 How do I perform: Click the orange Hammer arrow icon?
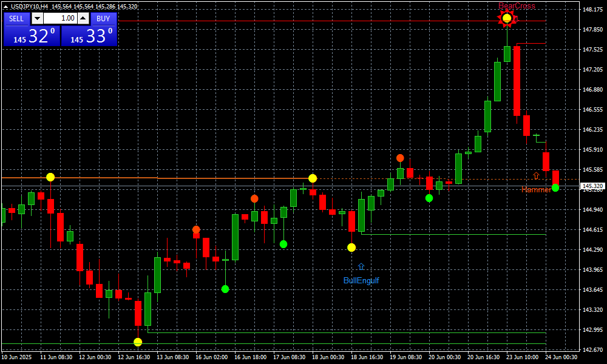tap(536, 176)
